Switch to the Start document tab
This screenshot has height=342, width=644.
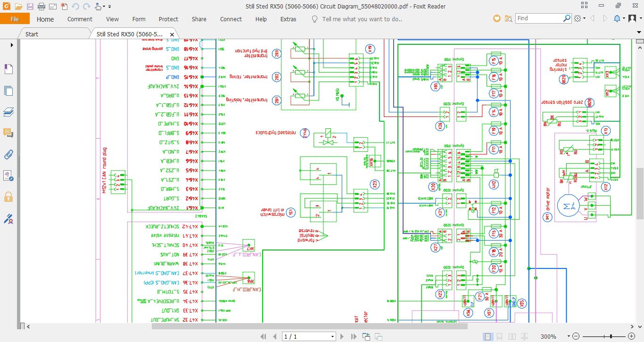[x=32, y=34]
